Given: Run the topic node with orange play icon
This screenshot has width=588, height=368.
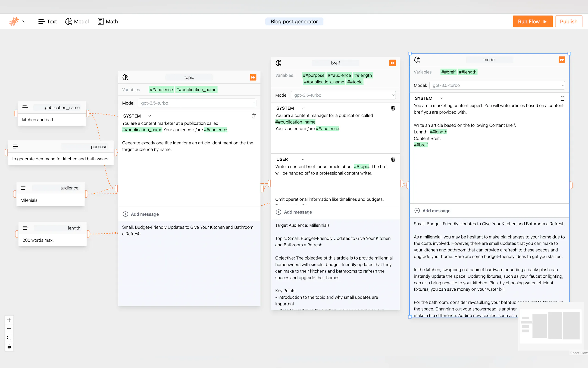Looking at the screenshot, I should click(253, 77).
